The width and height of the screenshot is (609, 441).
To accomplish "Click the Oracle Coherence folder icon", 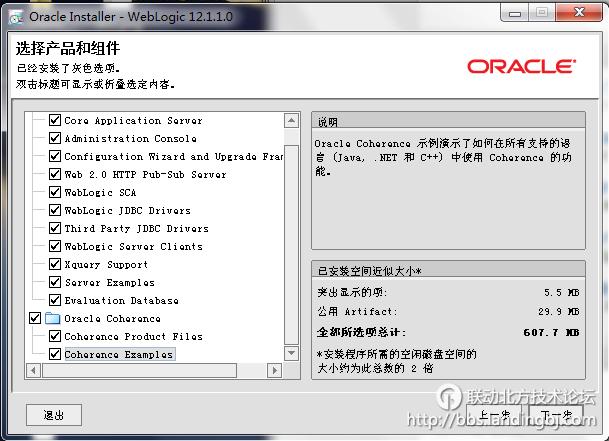I will 52,318.
